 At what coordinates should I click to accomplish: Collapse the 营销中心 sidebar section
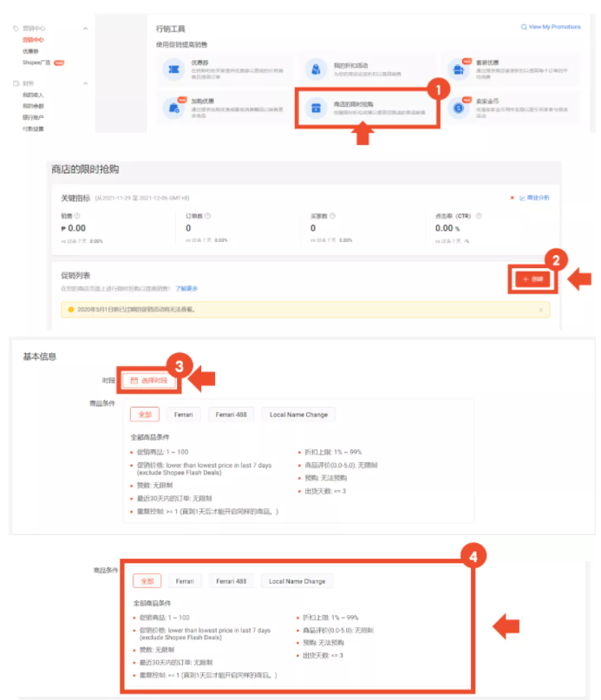(x=85, y=29)
